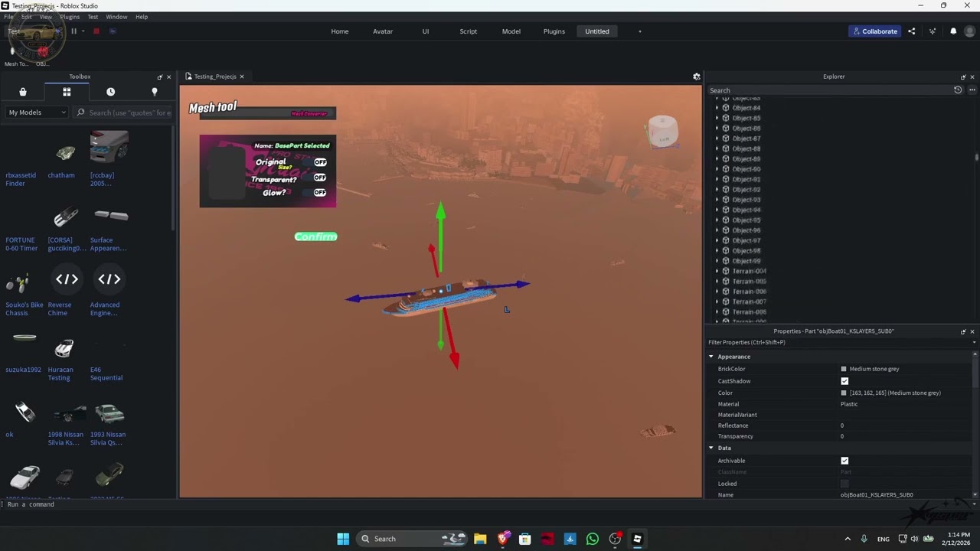
Task: Toggle the CastShadow checkbox
Action: point(844,381)
